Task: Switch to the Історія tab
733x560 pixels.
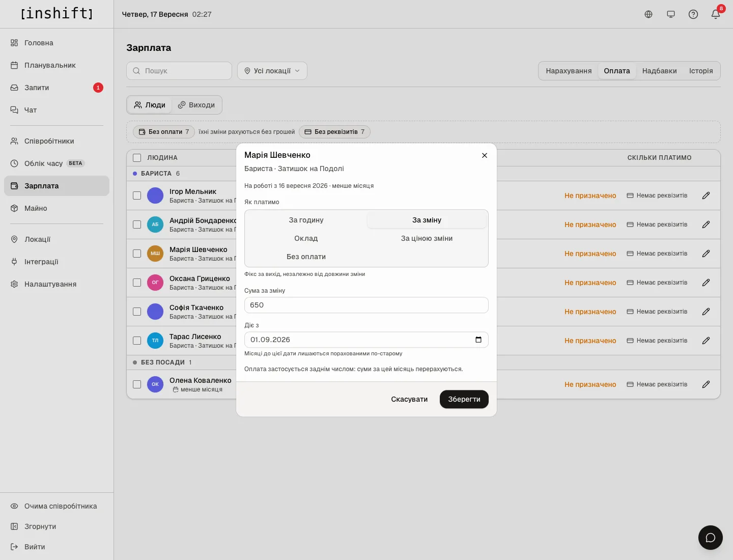Action: [701, 71]
